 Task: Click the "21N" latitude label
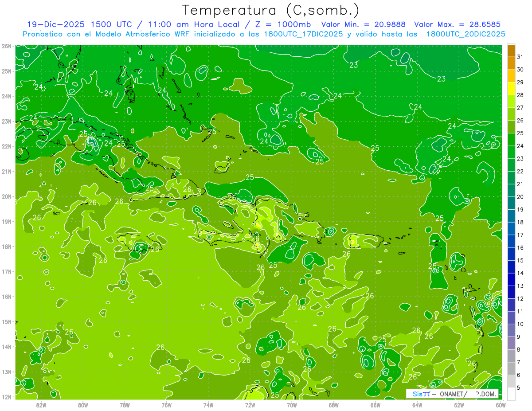click(7, 171)
